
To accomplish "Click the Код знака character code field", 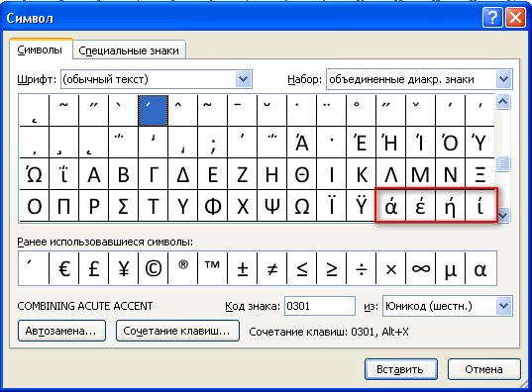I will click(x=320, y=306).
